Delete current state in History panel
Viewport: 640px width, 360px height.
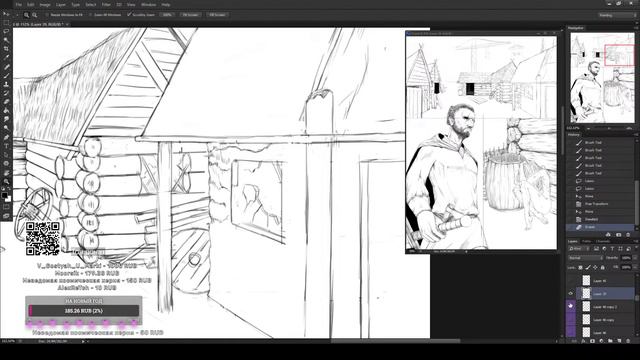[x=628, y=235]
